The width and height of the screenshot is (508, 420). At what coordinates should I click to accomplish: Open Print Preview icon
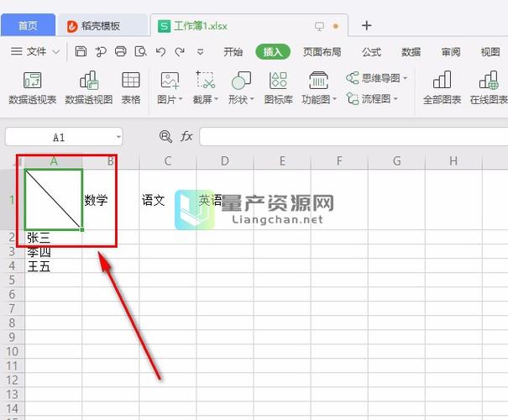(x=140, y=51)
